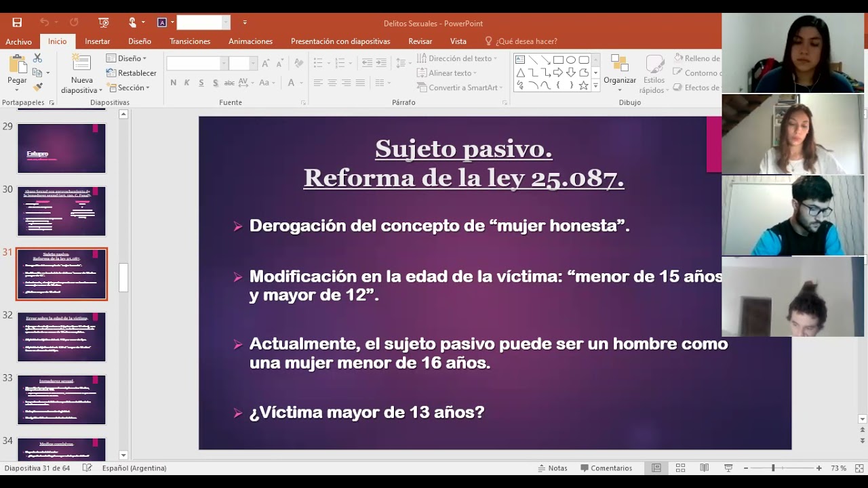Select the rectangle shape
Screen dimensions: 868x488
558,60
